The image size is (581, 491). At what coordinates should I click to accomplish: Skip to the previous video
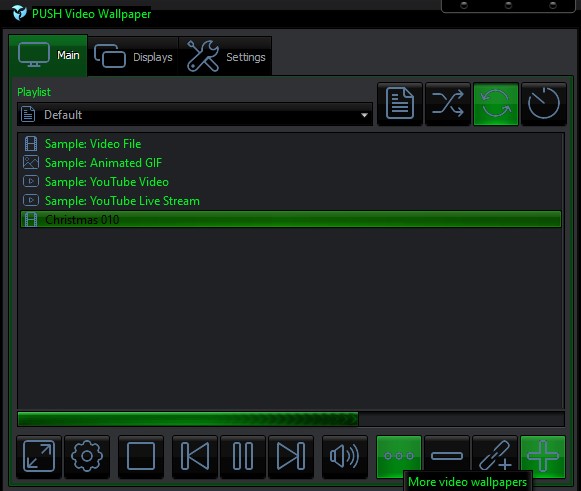(195, 456)
